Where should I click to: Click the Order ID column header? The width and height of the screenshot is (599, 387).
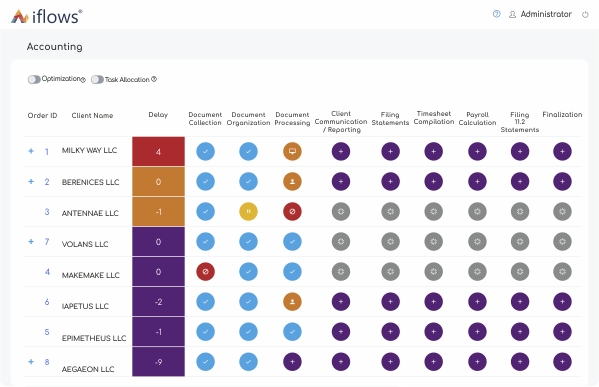[x=42, y=115]
